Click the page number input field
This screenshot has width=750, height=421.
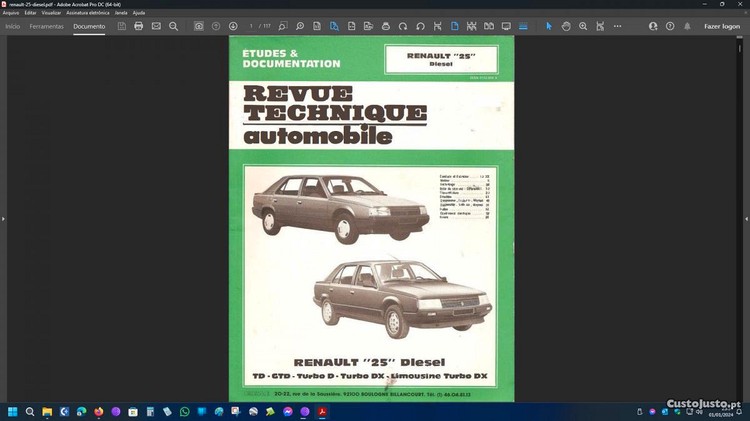point(252,26)
